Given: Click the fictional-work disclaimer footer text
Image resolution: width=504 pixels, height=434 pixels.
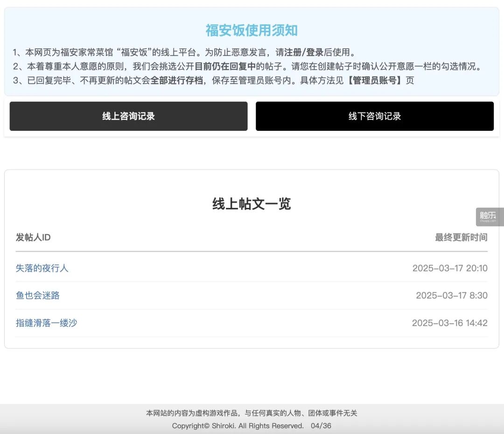Looking at the screenshot, I should coord(252,413).
